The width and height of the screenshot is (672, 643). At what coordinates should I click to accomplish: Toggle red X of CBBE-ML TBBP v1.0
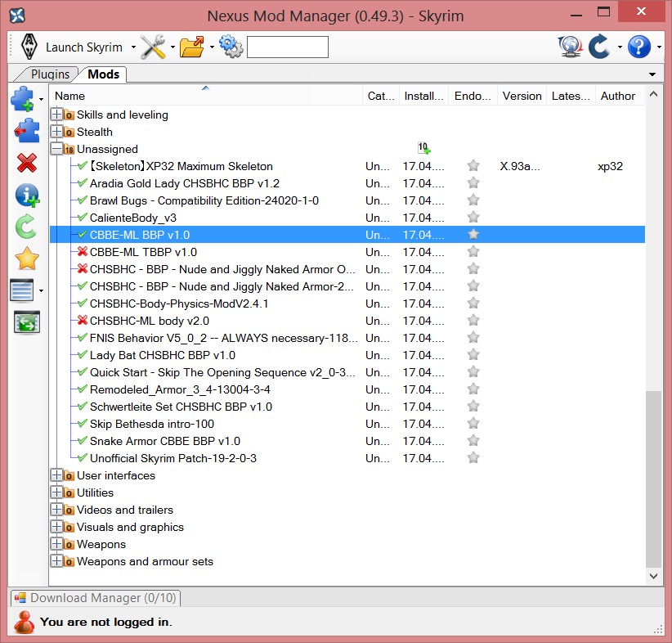click(83, 251)
